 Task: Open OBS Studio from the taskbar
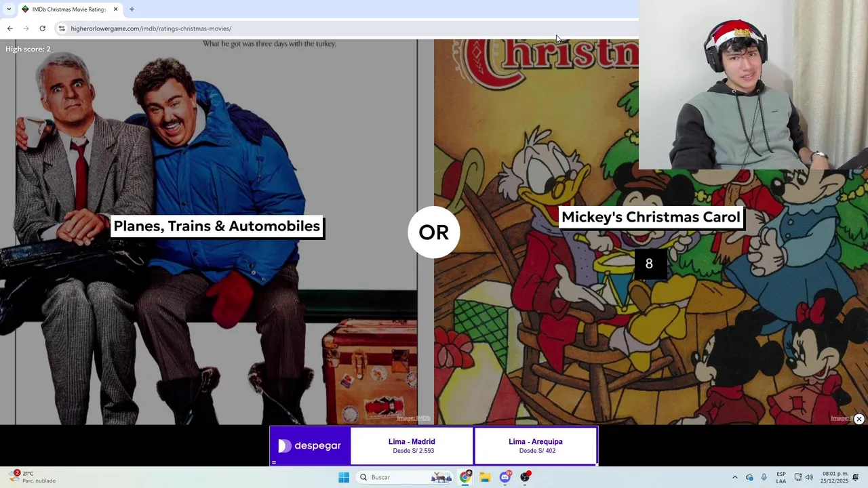pyautogui.click(x=525, y=477)
